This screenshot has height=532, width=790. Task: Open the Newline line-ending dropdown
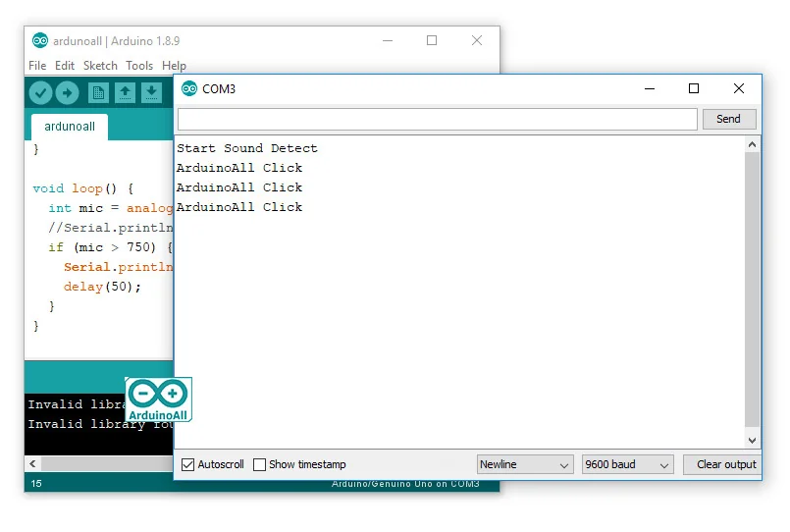524,464
